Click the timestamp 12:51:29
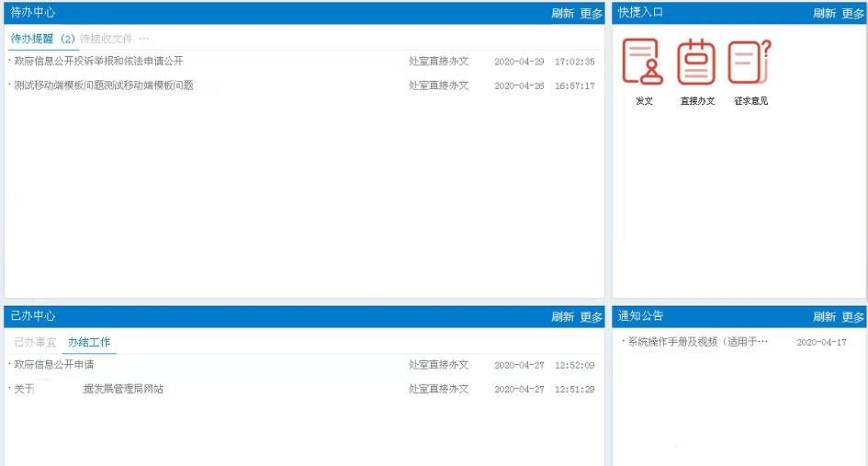The height and width of the screenshot is (466, 868). click(x=575, y=390)
